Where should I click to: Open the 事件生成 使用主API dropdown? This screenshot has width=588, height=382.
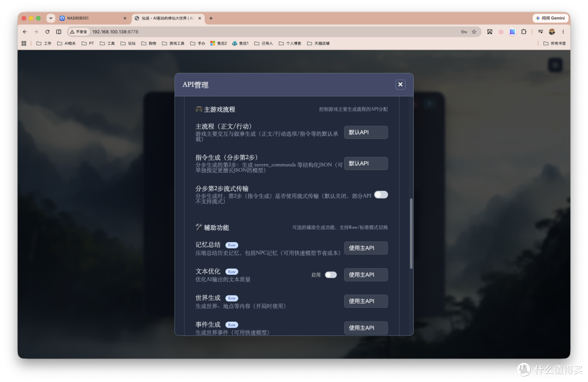tap(366, 328)
